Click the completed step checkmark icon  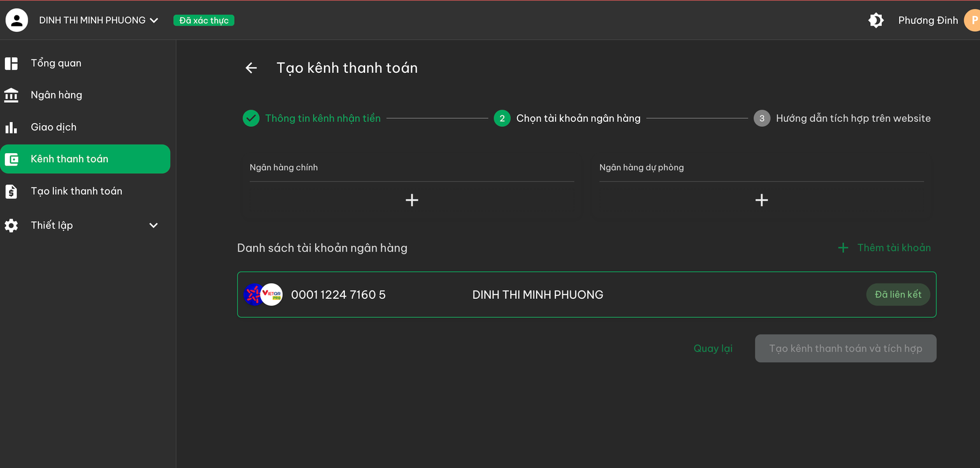(x=251, y=118)
